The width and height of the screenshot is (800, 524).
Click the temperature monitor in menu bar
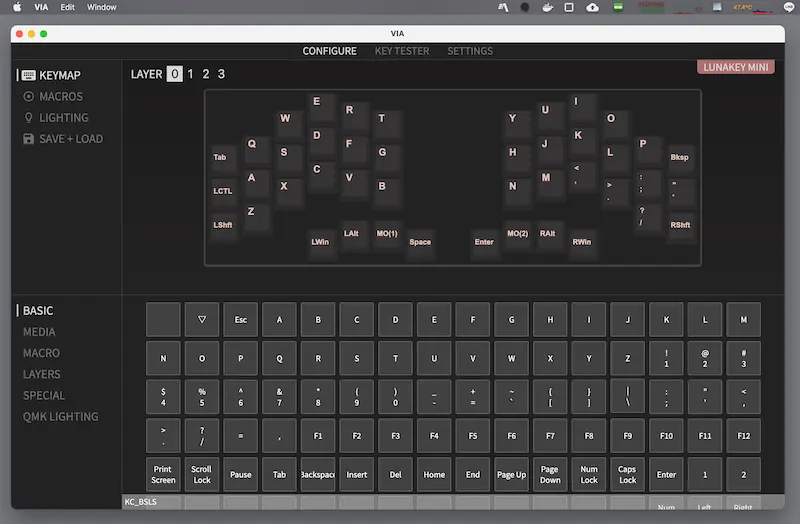point(752,7)
